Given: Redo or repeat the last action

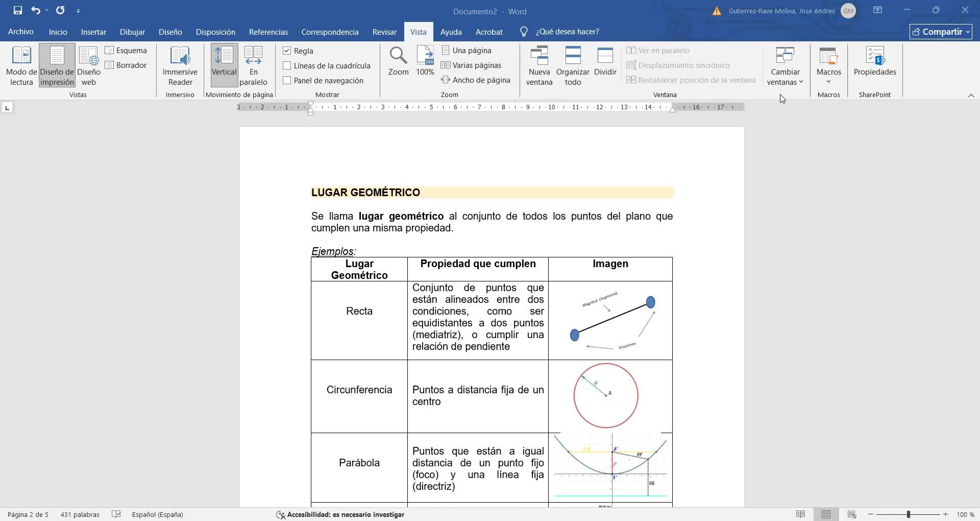Looking at the screenshot, I should pos(60,10).
